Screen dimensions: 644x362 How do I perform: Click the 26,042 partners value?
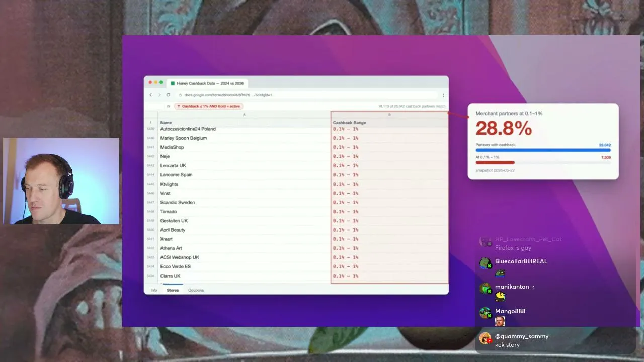pos(605,145)
